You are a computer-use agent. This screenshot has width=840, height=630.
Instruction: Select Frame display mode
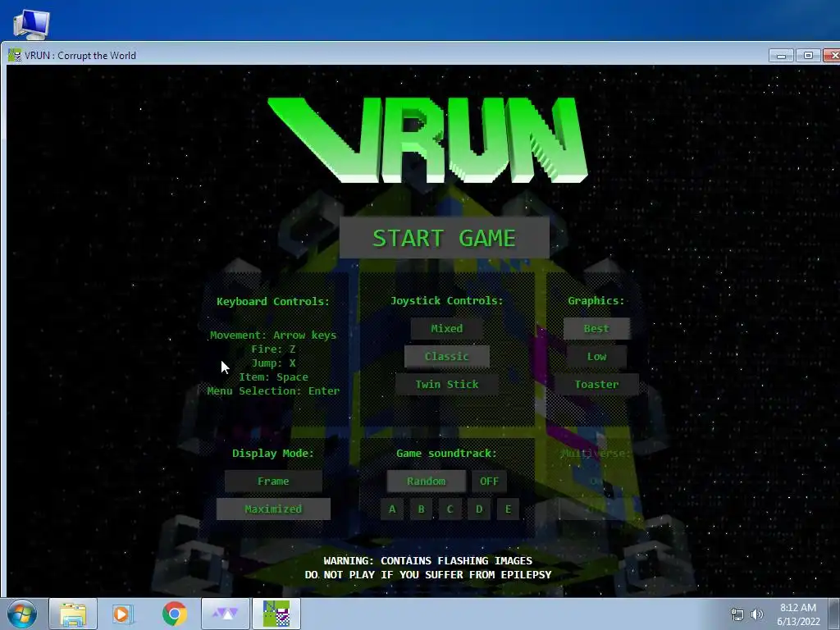click(x=273, y=481)
